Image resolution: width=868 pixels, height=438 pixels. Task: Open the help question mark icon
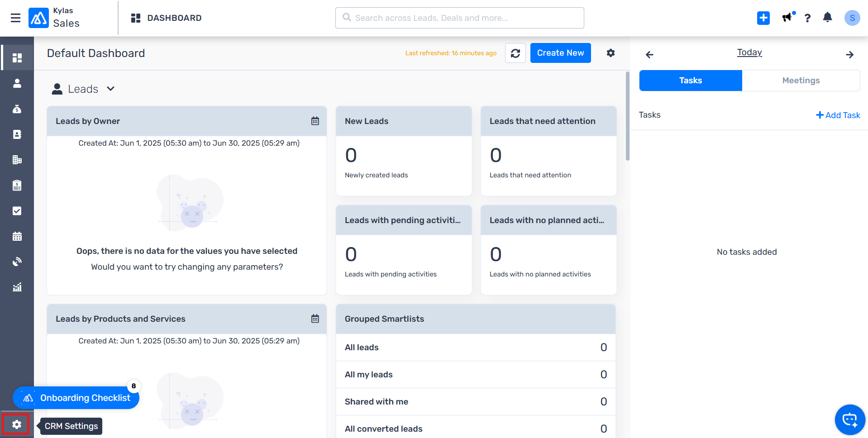807,18
